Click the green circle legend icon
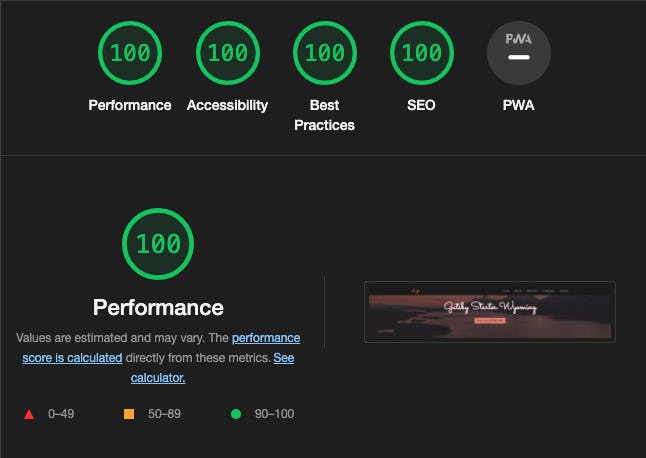 pos(236,414)
